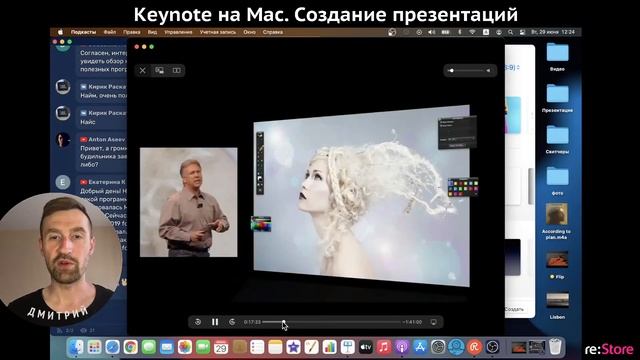Viewport: 640px width, 360px height.
Task: Click the split view icon in the player
Action: [176, 71]
